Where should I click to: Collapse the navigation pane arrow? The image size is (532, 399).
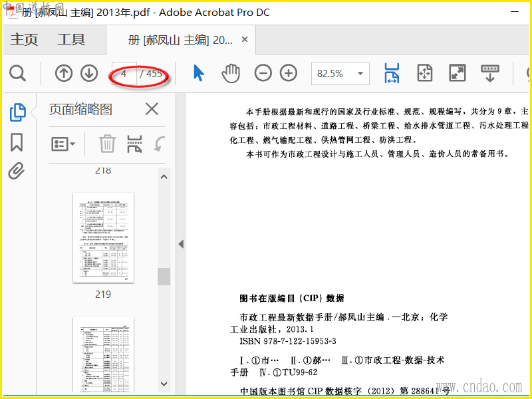tap(181, 244)
